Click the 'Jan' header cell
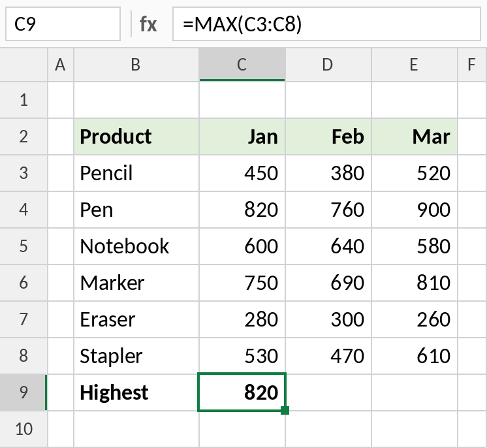487x448 pixels. pos(242,136)
